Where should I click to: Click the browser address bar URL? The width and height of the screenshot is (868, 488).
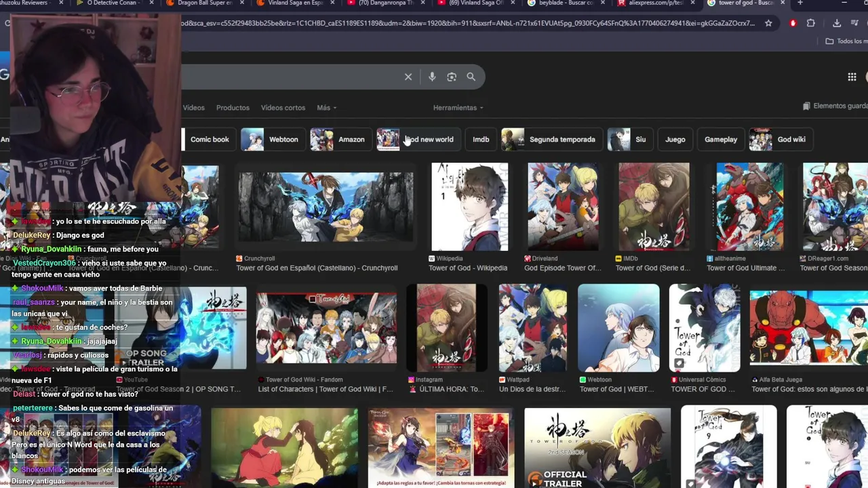(x=468, y=23)
